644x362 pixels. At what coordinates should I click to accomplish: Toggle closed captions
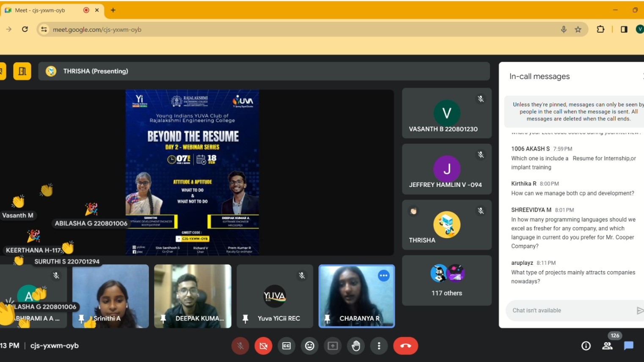tap(286, 346)
